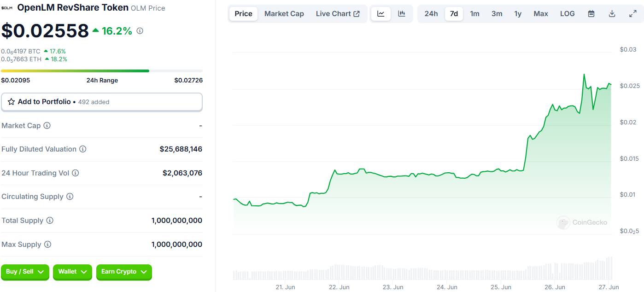Image resolution: width=644 pixels, height=292 pixels.
Task: Click Total Supply 1,000,000,000 value
Action: (x=177, y=221)
